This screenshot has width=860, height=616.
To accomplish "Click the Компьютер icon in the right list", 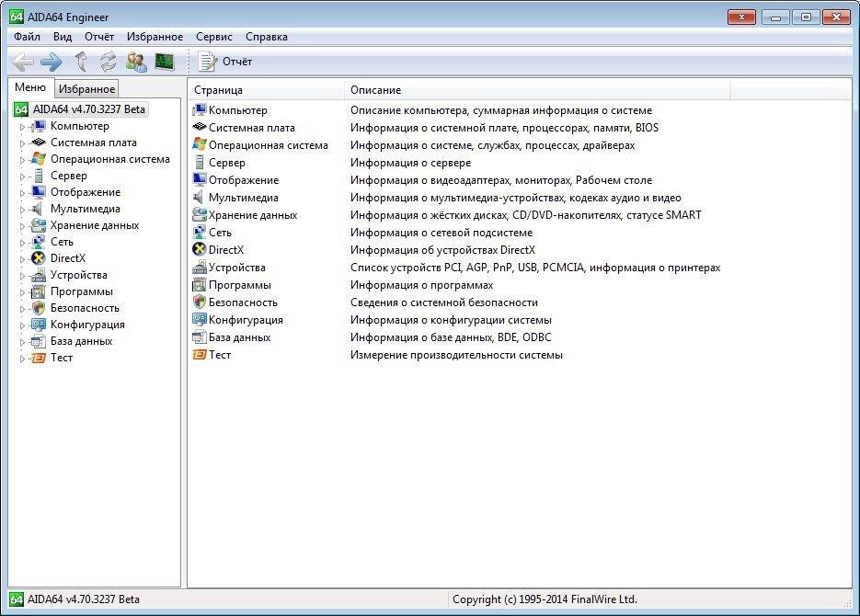I will [199, 110].
